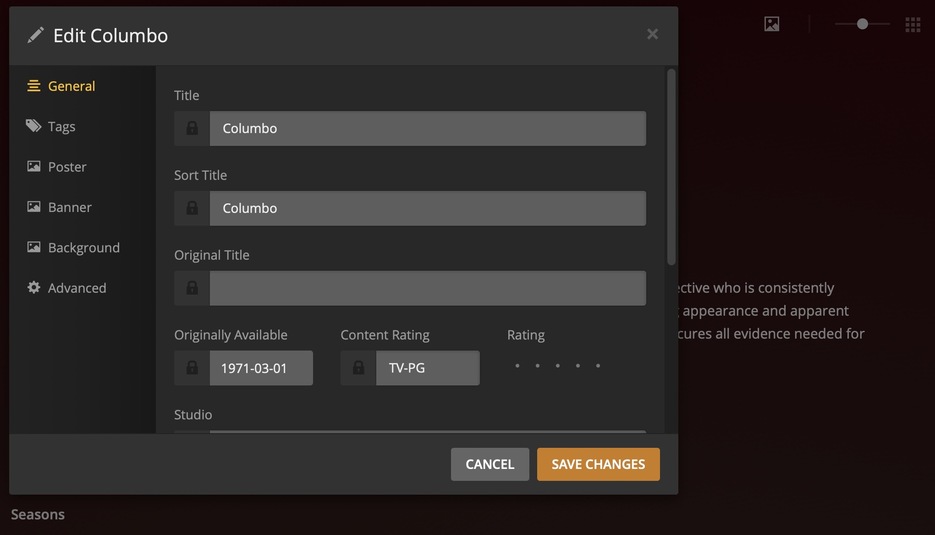This screenshot has width=935, height=535.
Task: Close the Edit Columbo dialog
Action: [x=652, y=35]
